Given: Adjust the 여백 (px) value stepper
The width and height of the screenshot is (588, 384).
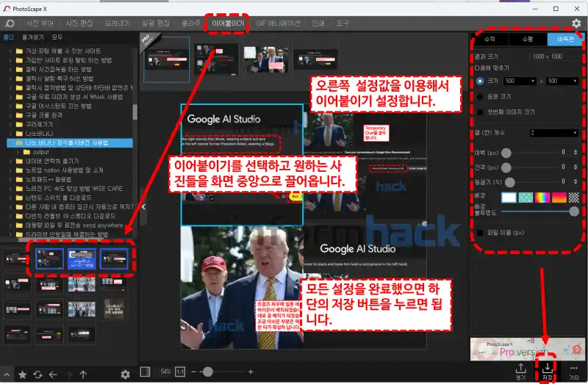Looking at the screenshot, I should point(576,152).
